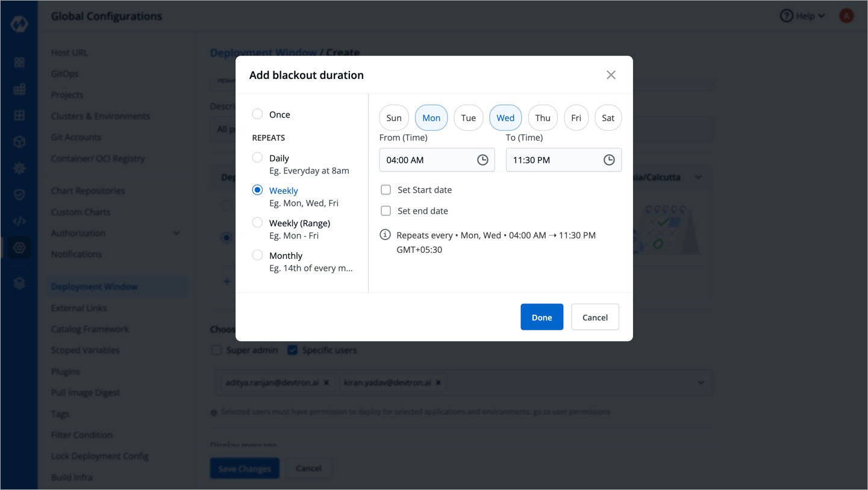Screen dimensions: 868x490
Task: Select the Monthly repeat option
Action: pos(258,255)
